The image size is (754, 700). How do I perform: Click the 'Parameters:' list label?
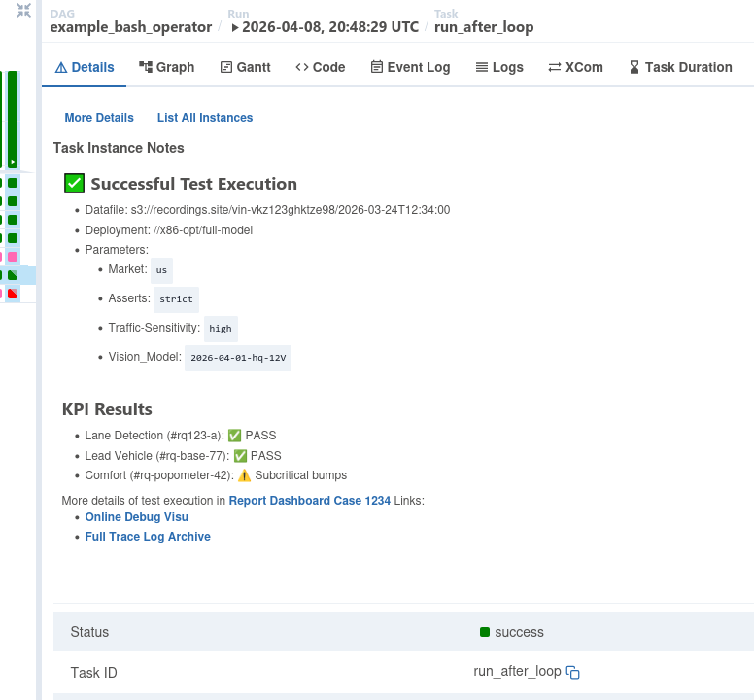point(117,250)
